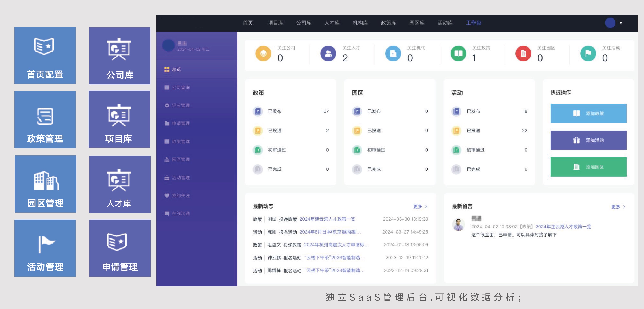Open the 2024年连云港人才政策一览 link in 最新动态
Screen dimensions: 644x309
(327, 219)
